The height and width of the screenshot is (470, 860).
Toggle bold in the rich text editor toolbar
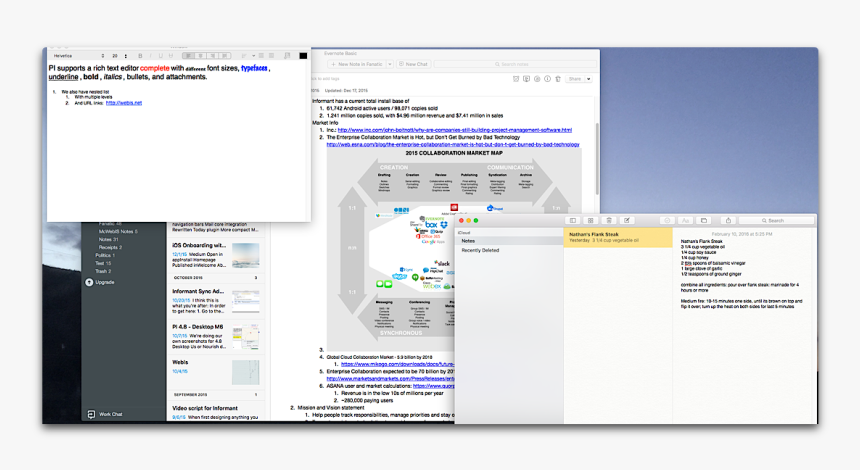coord(140,56)
